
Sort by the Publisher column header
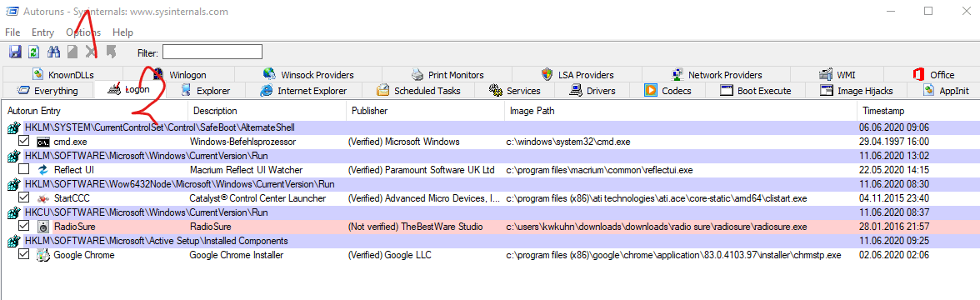(x=369, y=111)
